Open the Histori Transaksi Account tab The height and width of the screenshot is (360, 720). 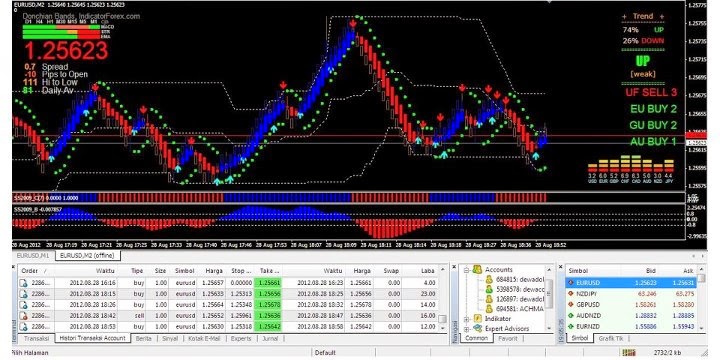pyautogui.click(x=92, y=338)
